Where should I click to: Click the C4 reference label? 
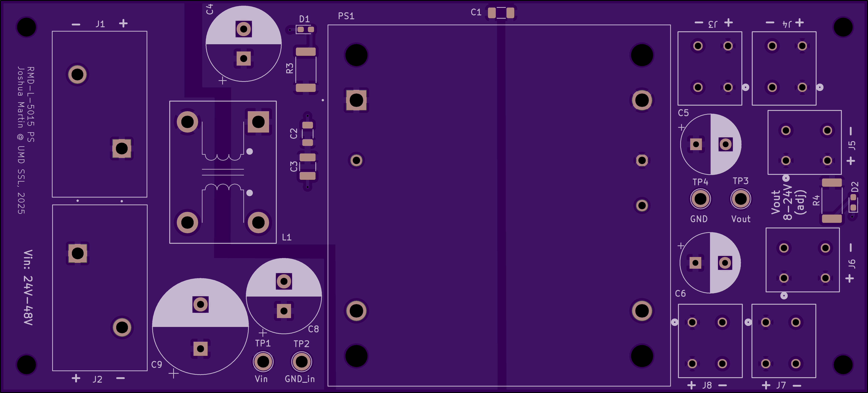[x=210, y=9]
